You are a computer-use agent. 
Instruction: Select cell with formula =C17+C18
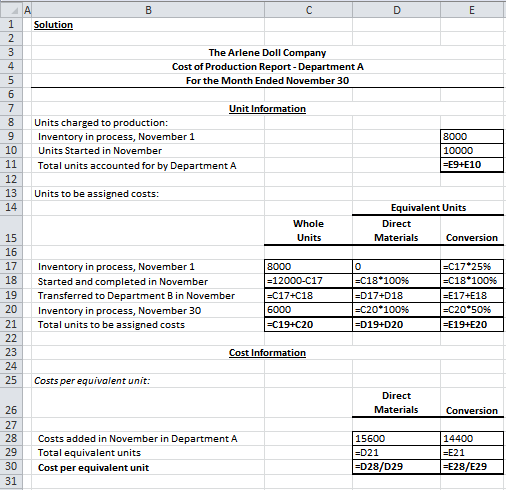coord(308,295)
